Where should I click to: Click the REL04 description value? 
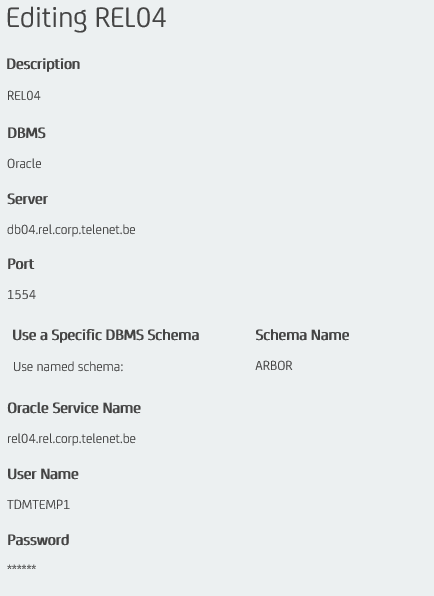coord(24,96)
